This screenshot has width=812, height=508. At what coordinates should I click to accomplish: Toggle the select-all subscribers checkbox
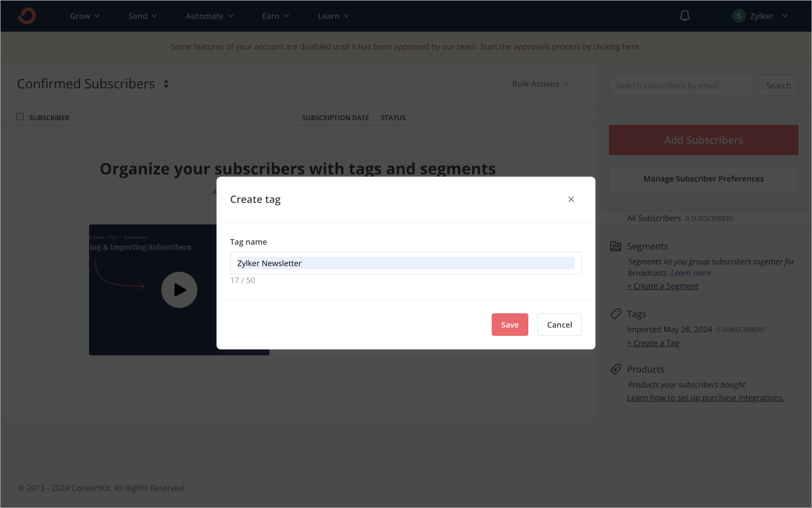20,117
